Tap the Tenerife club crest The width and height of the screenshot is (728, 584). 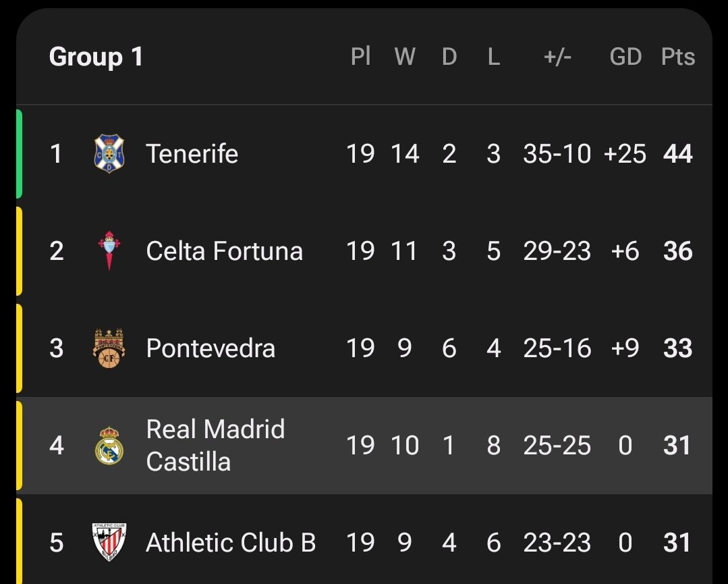coord(109,154)
